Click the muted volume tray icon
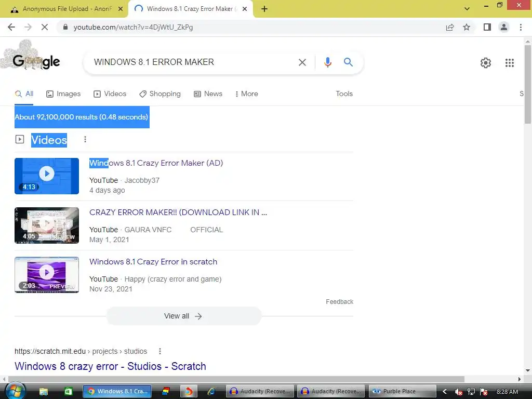This screenshot has height=399, width=532. click(x=458, y=392)
